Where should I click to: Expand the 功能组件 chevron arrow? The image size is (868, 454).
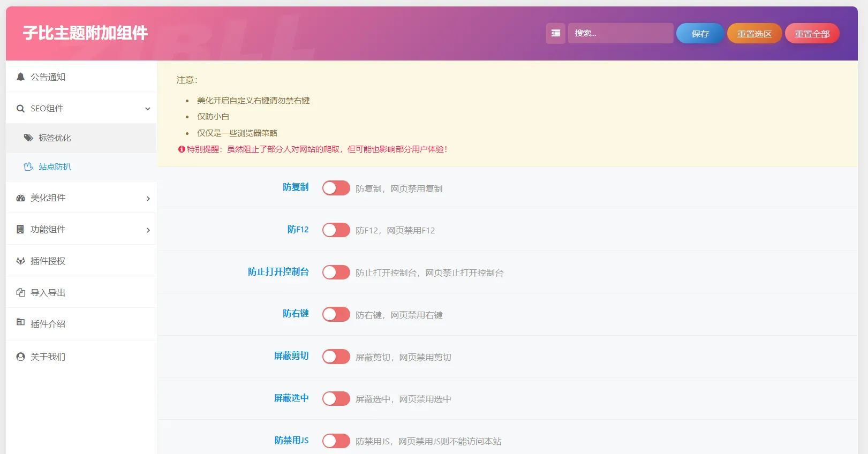pos(148,230)
